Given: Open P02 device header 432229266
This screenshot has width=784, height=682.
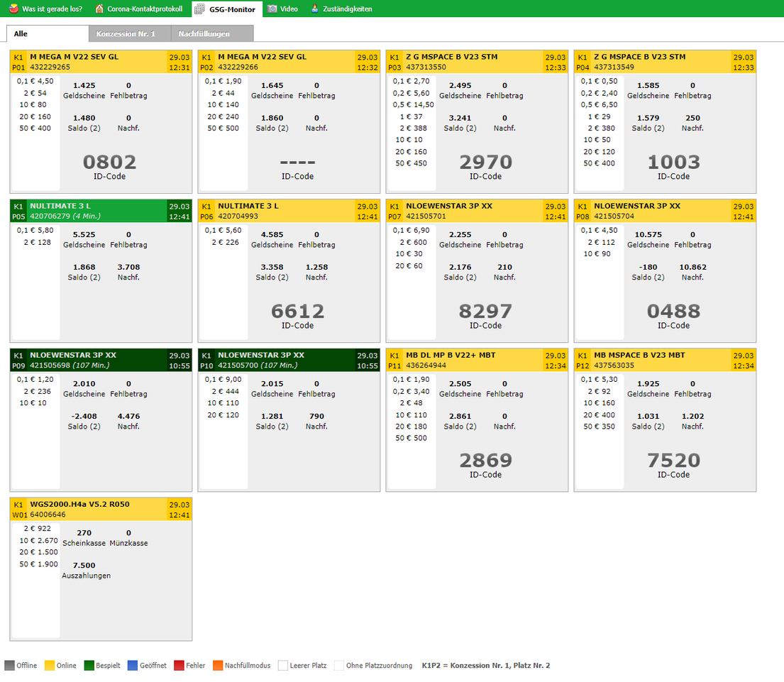Looking at the screenshot, I should [289, 62].
